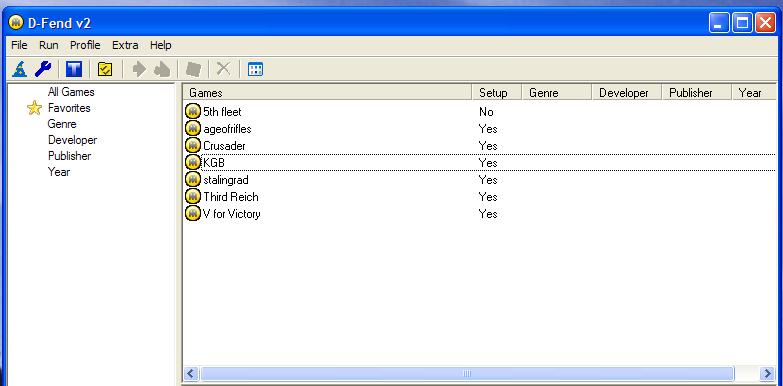Click the No setup value for 5th fleet
783x386 pixels.
486,112
